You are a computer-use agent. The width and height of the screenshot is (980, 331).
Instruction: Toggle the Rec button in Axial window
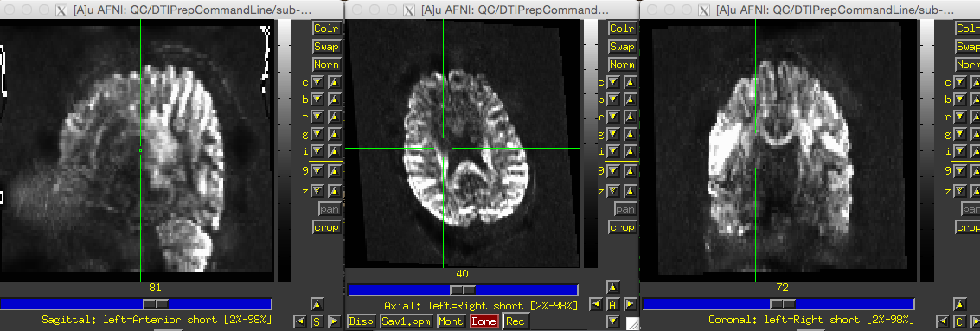pos(515,321)
